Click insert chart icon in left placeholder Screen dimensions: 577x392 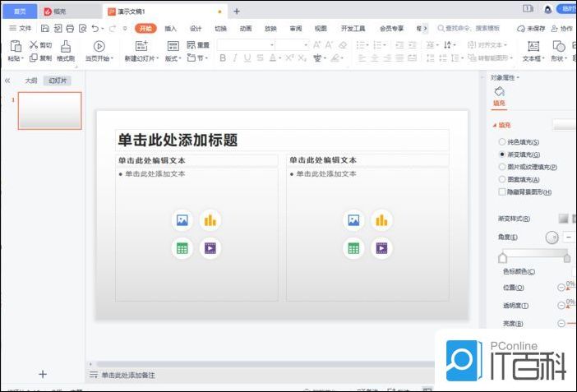[x=210, y=220]
